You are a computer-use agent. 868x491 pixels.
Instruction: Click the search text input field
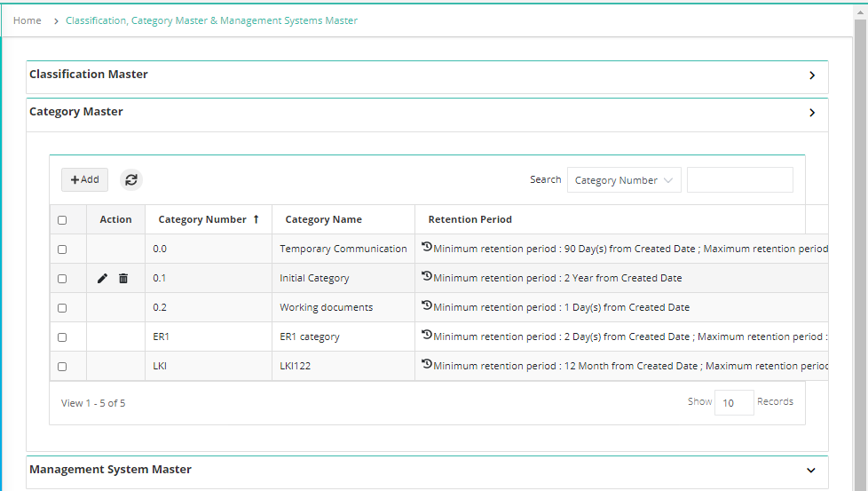click(740, 180)
